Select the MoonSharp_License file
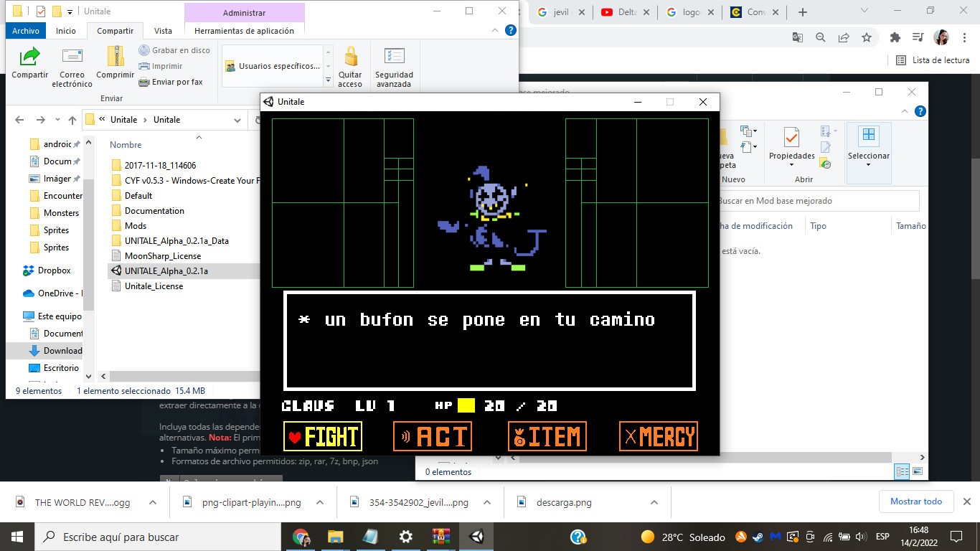 pyautogui.click(x=163, y=255)
